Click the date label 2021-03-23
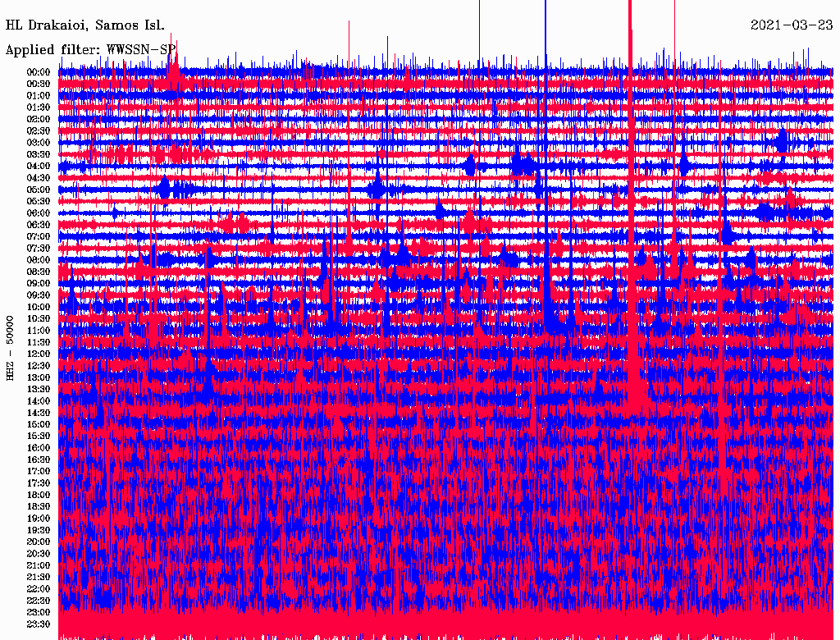 pyautogui.click(x=792, y=25)
